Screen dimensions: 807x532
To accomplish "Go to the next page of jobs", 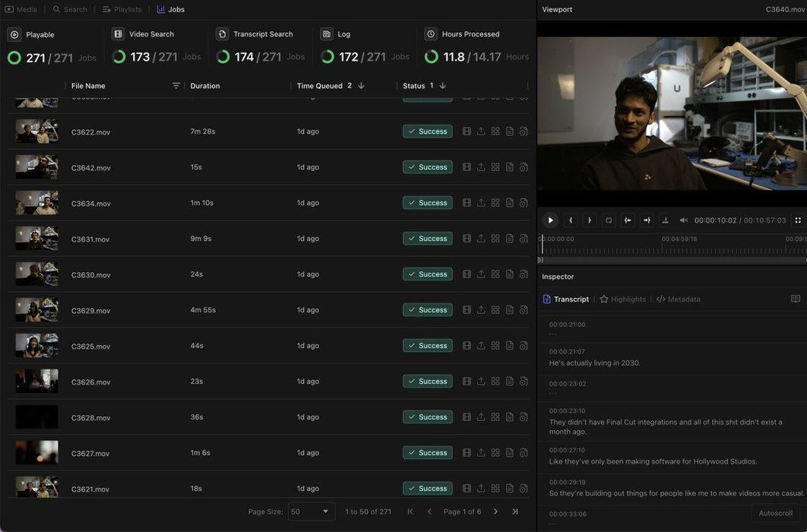I will (495, 511).
